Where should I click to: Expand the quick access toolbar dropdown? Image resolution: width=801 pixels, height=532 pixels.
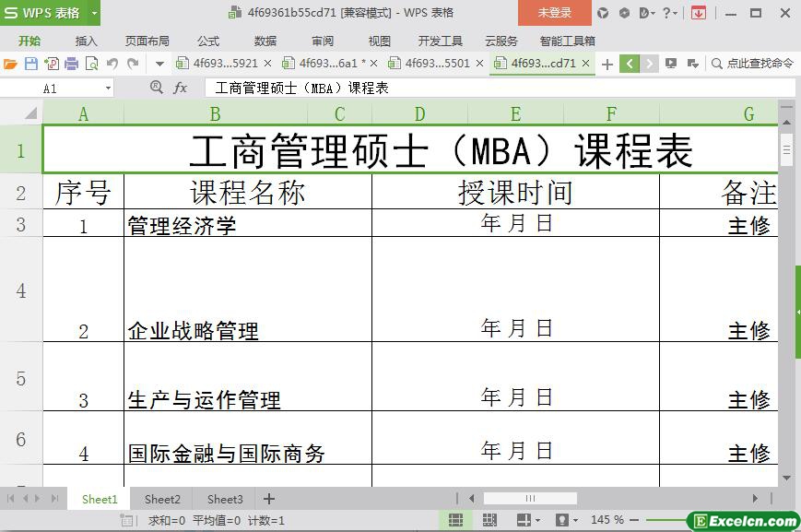point(159,64)
